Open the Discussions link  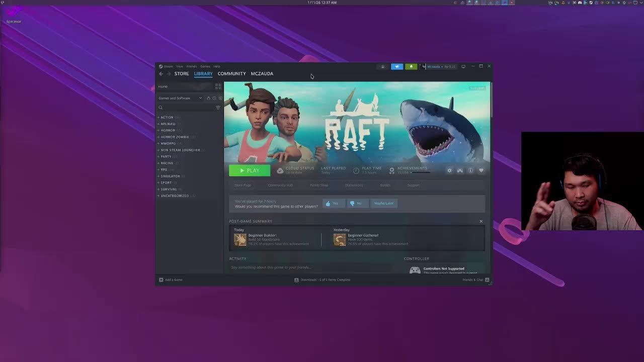click(354, 185)
